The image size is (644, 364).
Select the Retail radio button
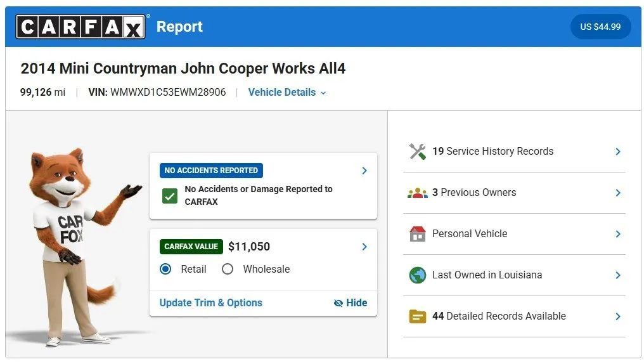click(165, 269)
